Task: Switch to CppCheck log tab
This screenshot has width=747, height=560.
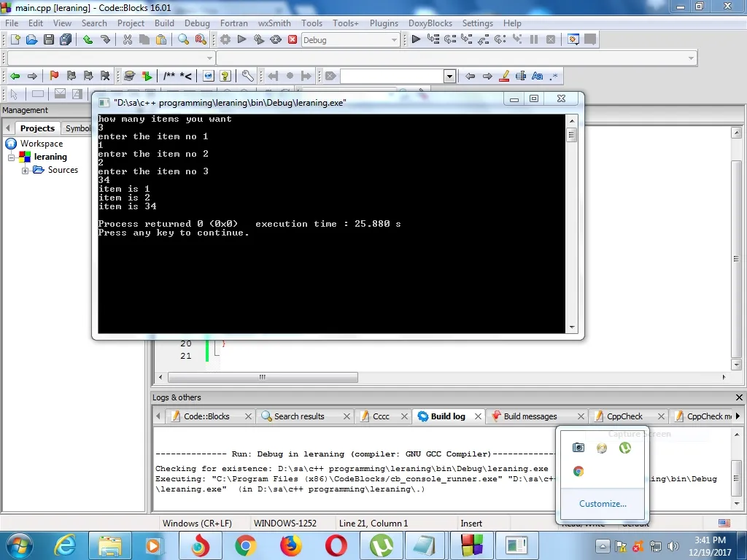Action: (624, 416)
